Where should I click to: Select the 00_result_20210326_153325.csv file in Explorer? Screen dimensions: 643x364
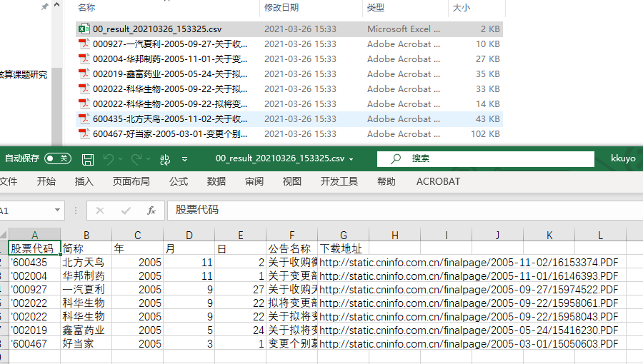click(x=289, y=29)
